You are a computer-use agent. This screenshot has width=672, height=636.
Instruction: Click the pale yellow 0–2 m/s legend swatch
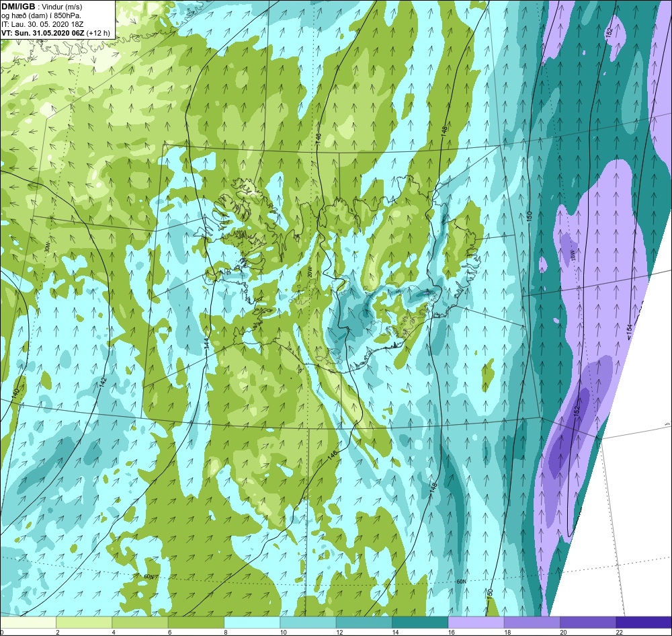(x=28, y=622)
